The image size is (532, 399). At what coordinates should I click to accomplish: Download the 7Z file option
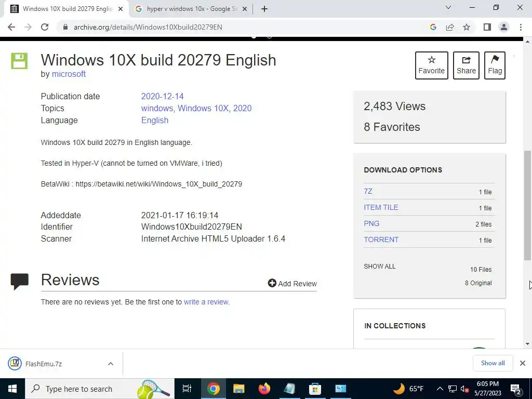tap(368, 191)
